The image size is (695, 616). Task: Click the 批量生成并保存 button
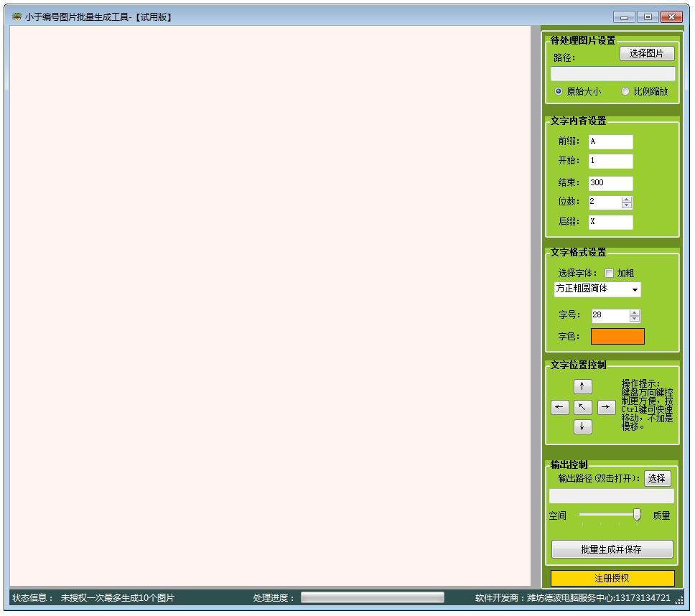point(612,549)
